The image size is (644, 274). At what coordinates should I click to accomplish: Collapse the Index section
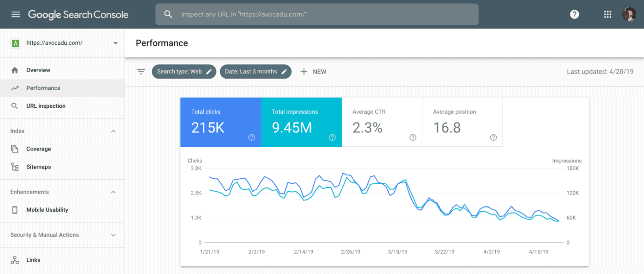coord(113,131)
